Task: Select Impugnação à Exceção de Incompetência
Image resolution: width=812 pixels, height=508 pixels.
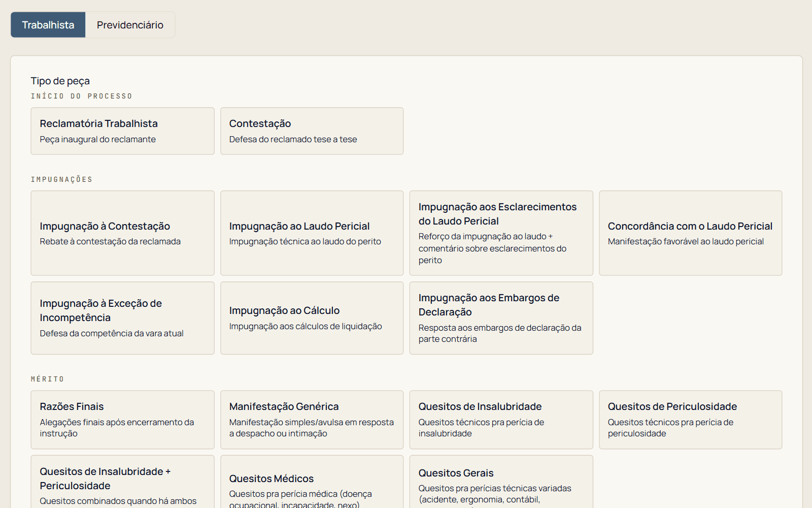Action: (122, 318)
